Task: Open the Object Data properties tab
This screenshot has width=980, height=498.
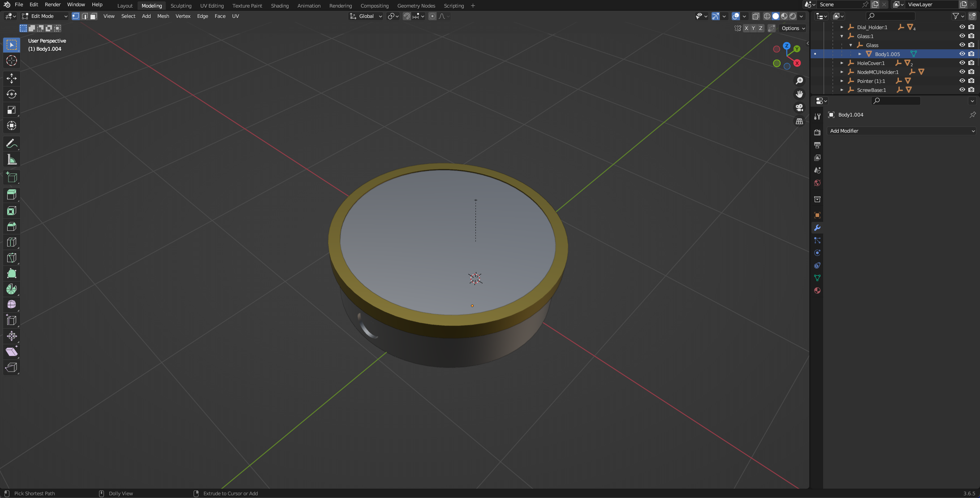Action: pyautogui.click(x=817, y=278)
